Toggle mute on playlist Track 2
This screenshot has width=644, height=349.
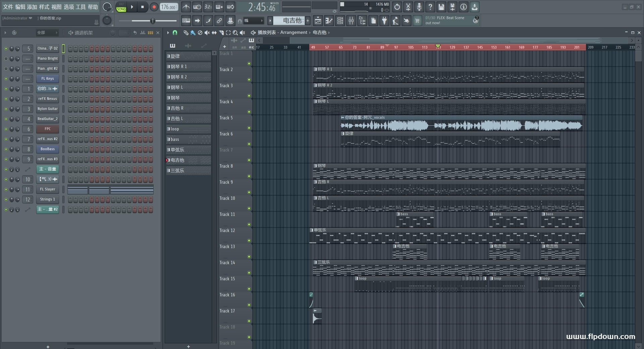point(249,79)
